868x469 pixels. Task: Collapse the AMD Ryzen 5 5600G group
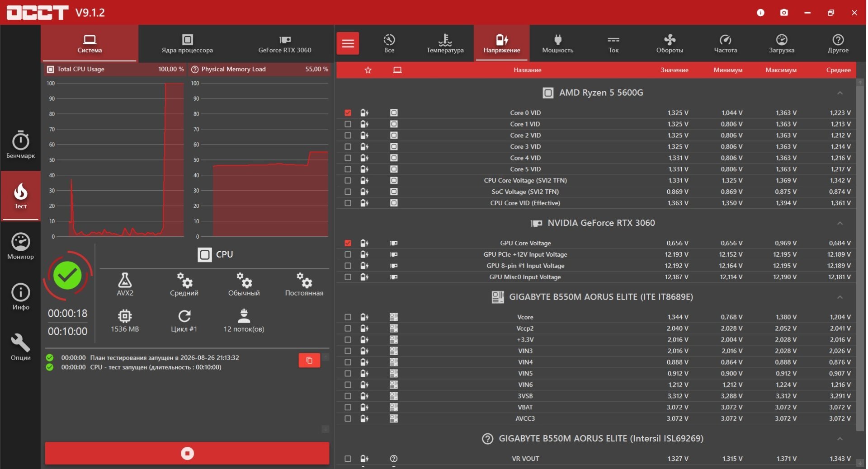(840, 93)
